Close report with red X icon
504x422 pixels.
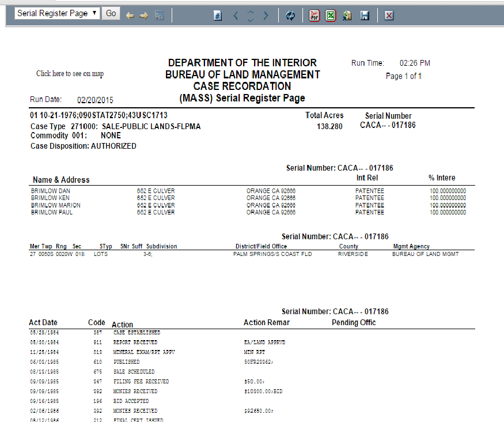point(389,16)
